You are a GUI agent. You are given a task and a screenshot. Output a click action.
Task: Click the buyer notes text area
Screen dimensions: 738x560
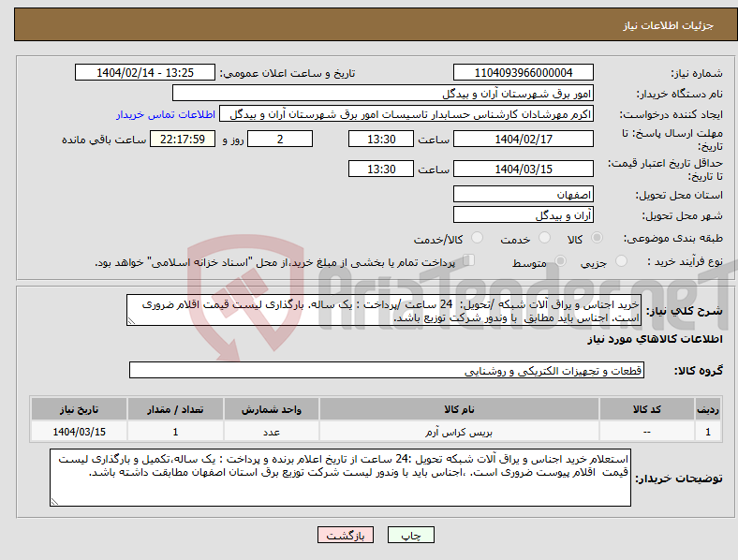340,478
